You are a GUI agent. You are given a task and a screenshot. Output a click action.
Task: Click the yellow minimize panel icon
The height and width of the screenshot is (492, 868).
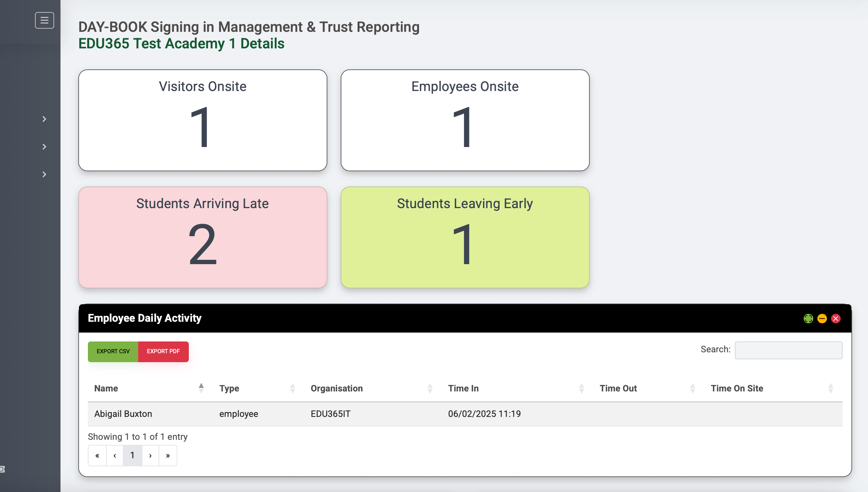(822, 319)
